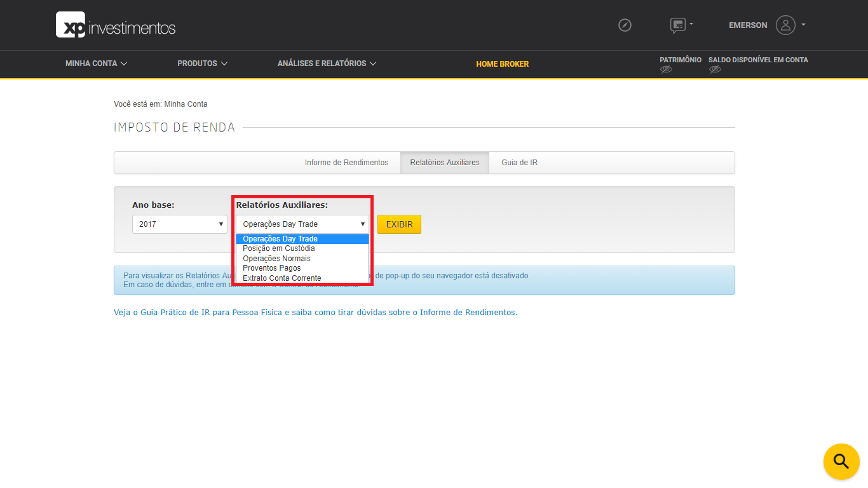The image size is (868, 488).
Task: Click the user profile avatar icon
Action: tap(786, 25)
